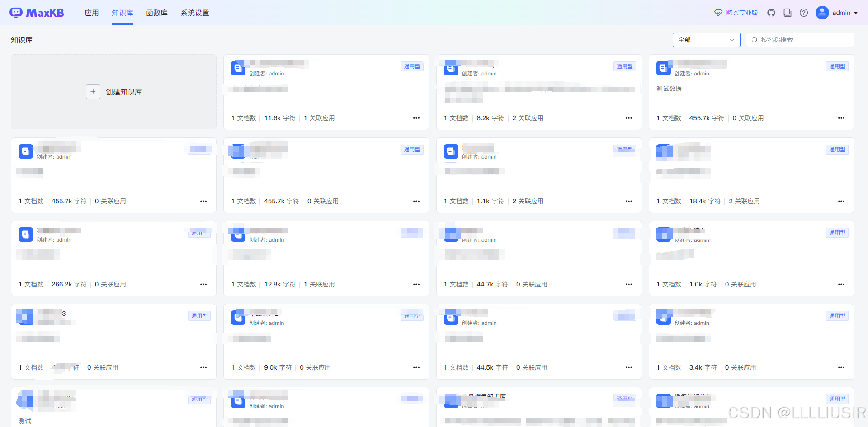Click the '44.7k 字符' stat
Screen dimensions: 868x427
[492, 284]
